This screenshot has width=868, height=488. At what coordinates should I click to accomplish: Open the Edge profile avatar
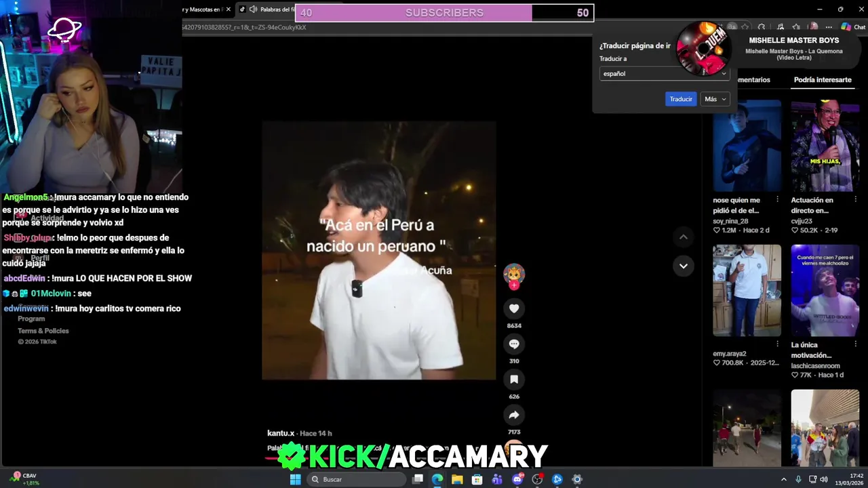coord(813,27)
